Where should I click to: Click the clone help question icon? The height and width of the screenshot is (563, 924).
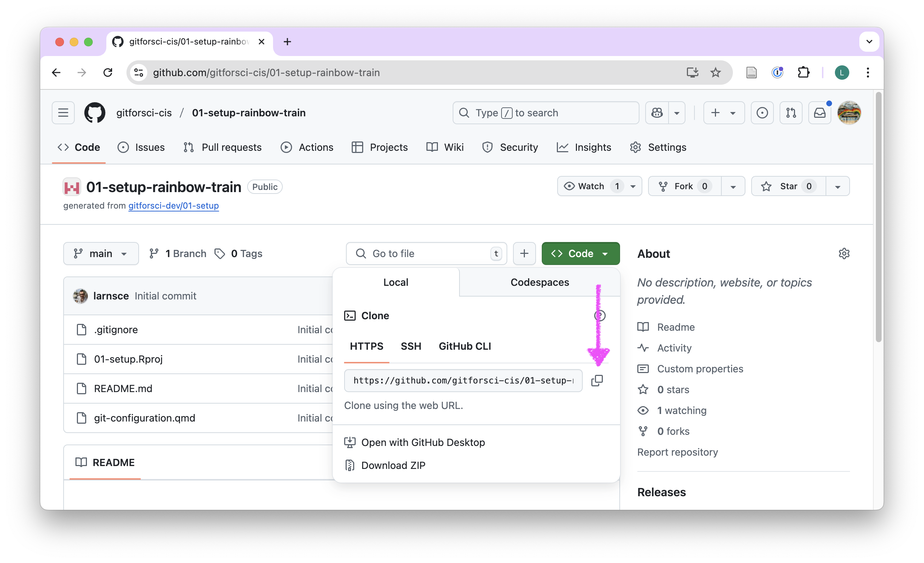coord(600,316)
